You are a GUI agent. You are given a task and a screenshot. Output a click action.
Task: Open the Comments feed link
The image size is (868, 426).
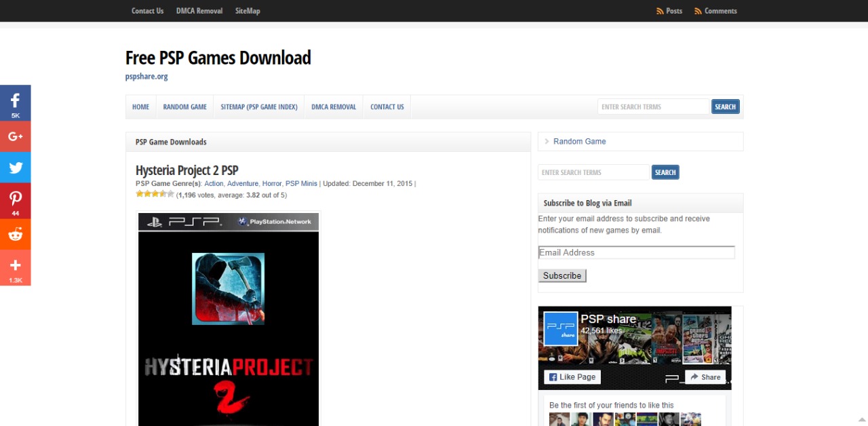coord(720,11)
